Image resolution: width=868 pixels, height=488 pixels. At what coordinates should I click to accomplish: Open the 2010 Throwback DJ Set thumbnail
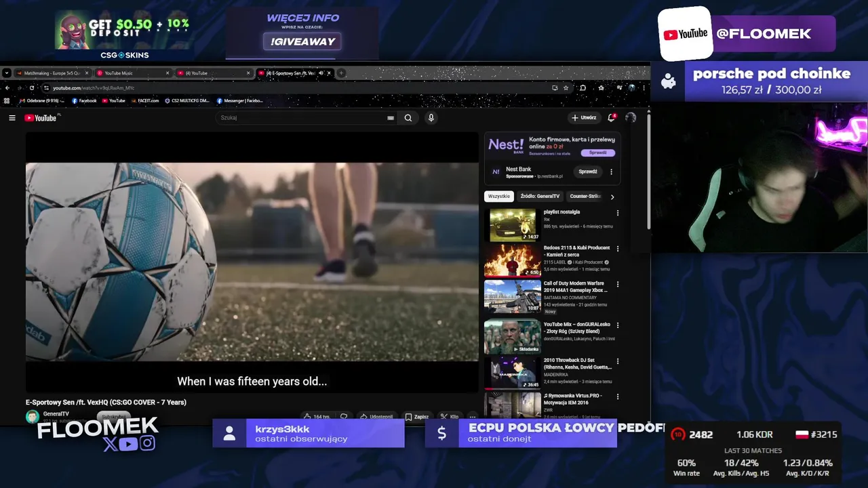513,373
